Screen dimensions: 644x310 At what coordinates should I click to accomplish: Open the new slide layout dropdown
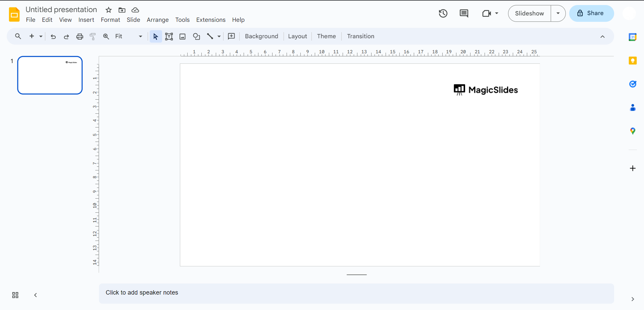click(x=41, y=36)
